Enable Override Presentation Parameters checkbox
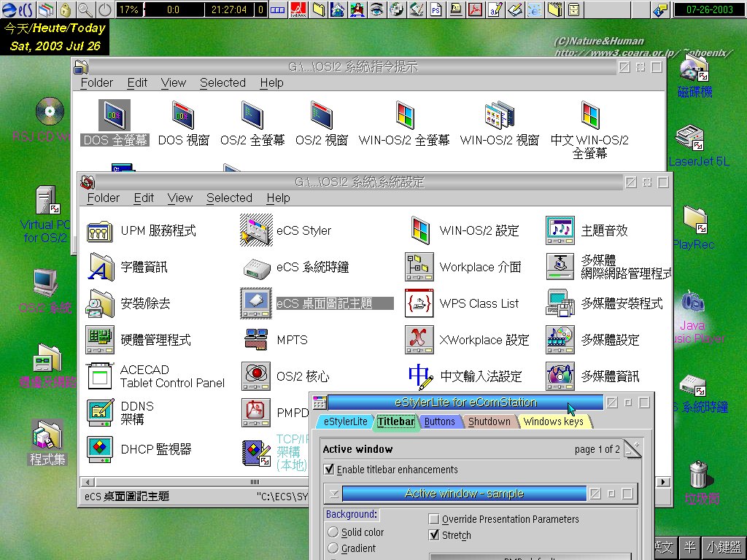Image resolution: width=747 pixels, height=560 pixels. (x=434, y=519)
